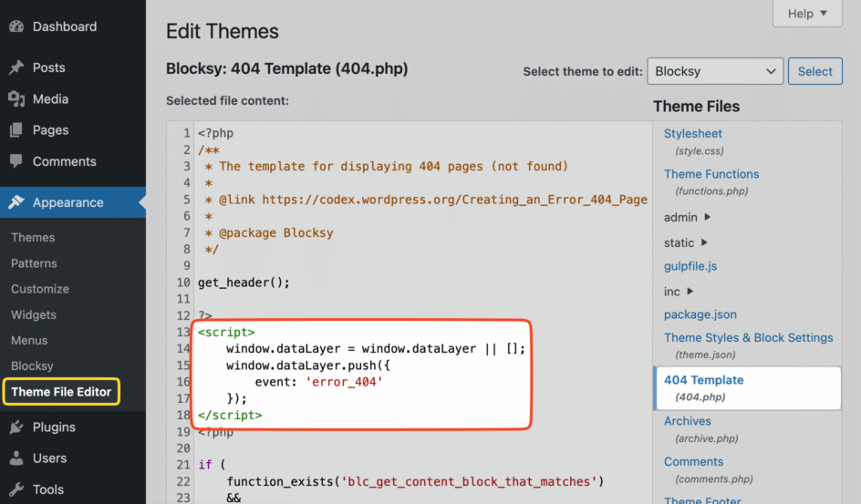Open the package.json file
Image resolution: width=861 pixels, height=504 pixels.
(700, 314)
